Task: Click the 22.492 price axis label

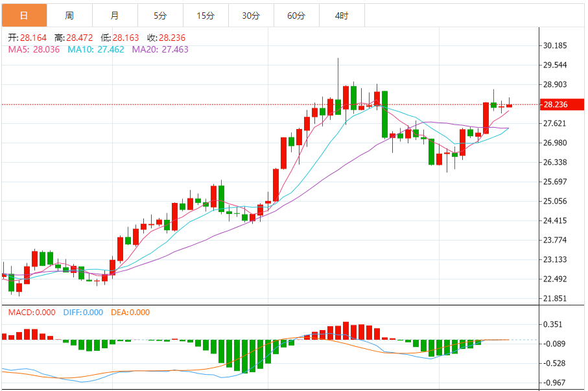Action: pos(555,279)
